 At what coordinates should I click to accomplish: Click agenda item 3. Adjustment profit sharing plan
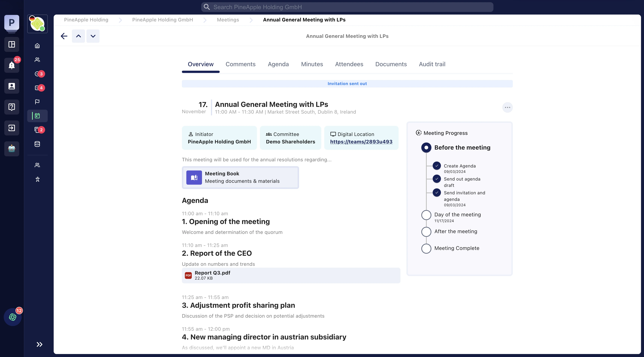point(239,306)
